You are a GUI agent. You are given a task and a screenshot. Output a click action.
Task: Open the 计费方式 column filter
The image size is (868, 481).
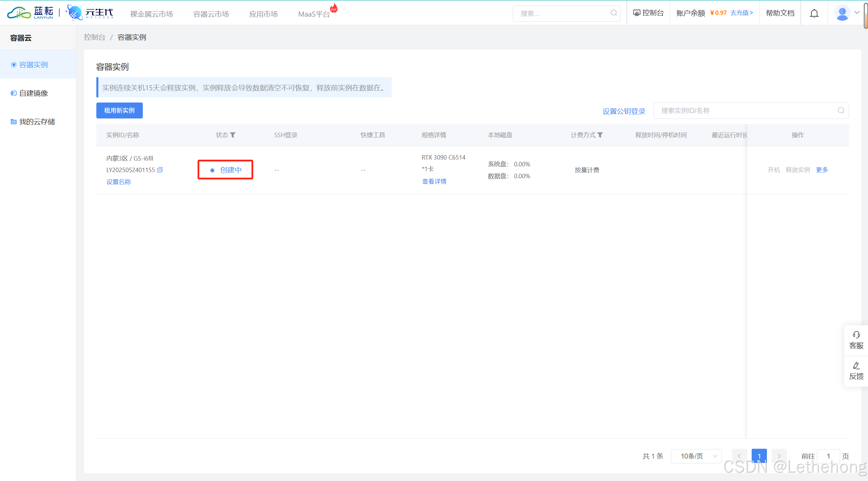point(600,135)
